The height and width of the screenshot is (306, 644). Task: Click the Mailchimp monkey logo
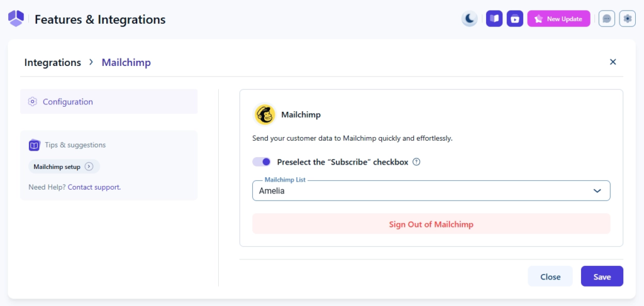click(264, 115)
